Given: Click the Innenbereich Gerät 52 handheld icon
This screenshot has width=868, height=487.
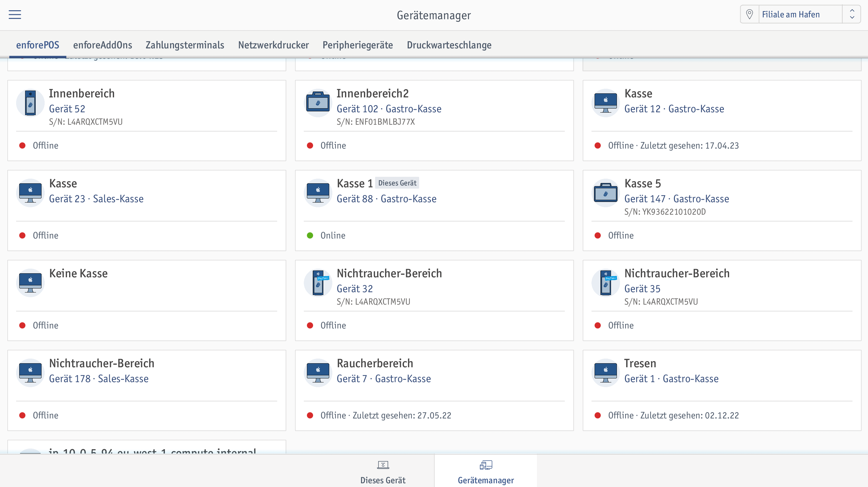Looking at the screenshot, I should [30, 103].
